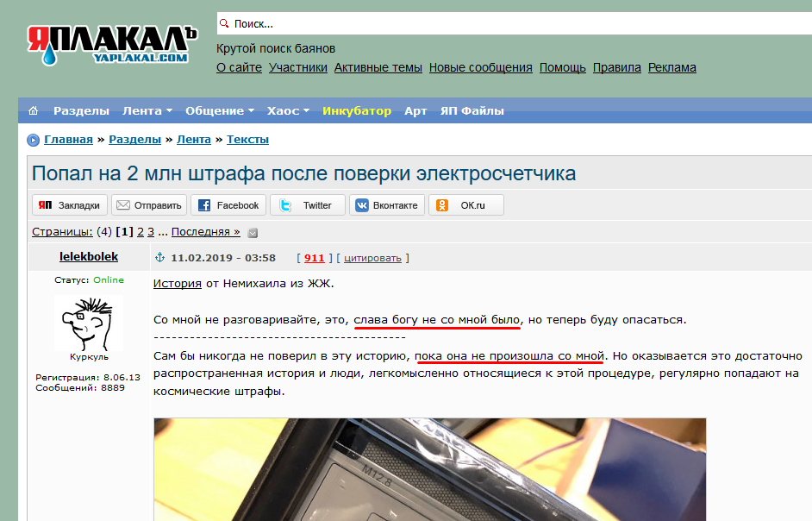Open the Реклама link
Image resolution: width=812 pixels, height=521 pixels.
671,67
